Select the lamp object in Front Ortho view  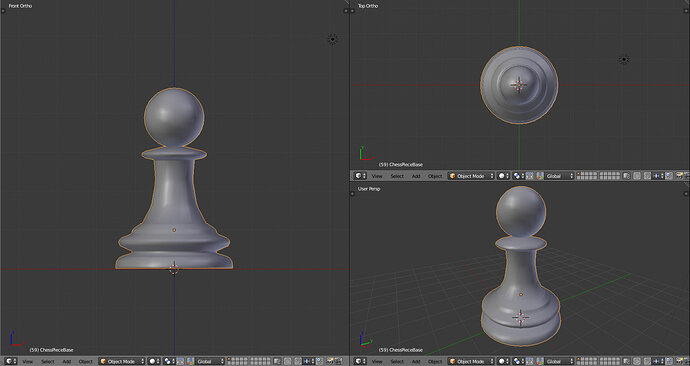333,39
